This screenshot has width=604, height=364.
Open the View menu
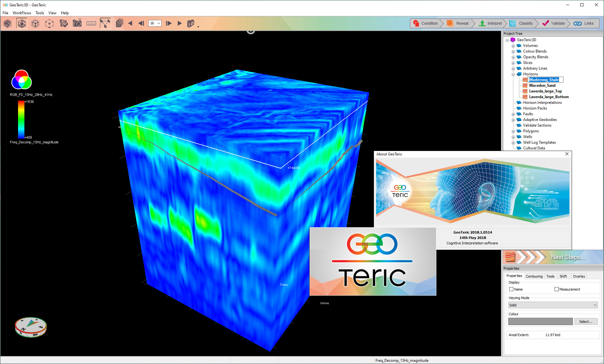(x=52, y=13)
